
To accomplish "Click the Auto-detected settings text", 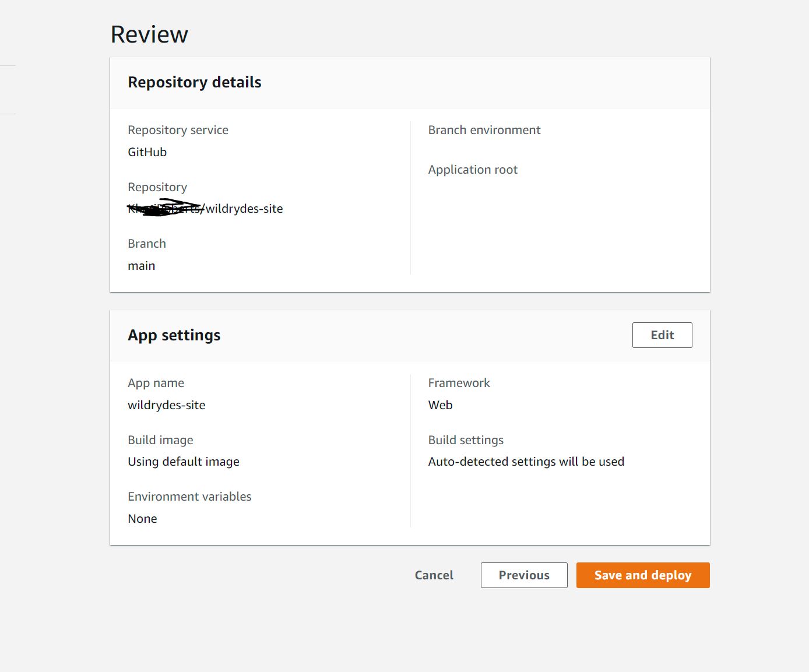I will (526, 461).
